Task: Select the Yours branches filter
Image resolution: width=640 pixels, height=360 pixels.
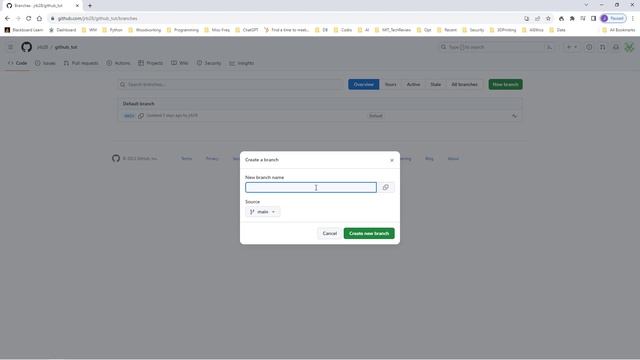Action: pyautogui.click(x=391, y=84)
